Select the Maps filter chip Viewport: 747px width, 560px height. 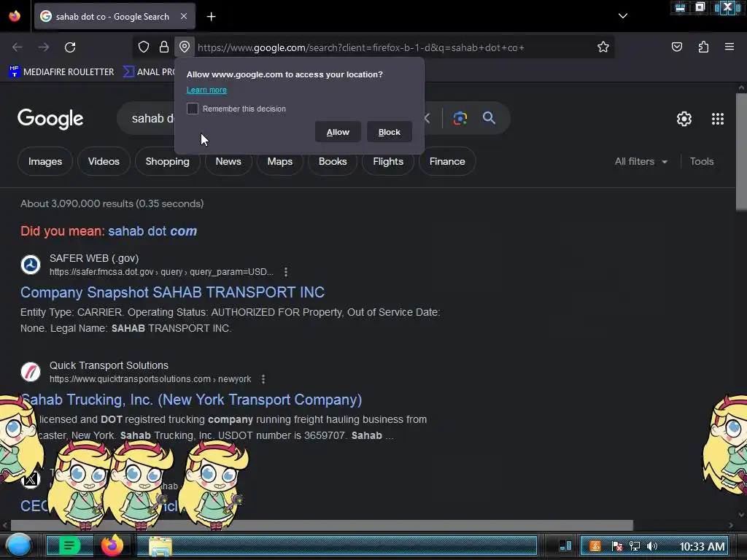click(x=279, y=161)
